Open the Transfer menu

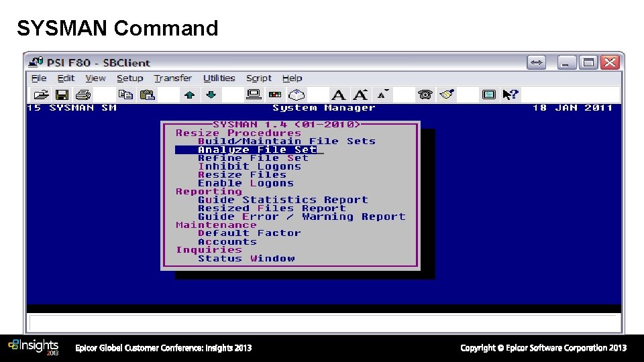coord(173,78)
